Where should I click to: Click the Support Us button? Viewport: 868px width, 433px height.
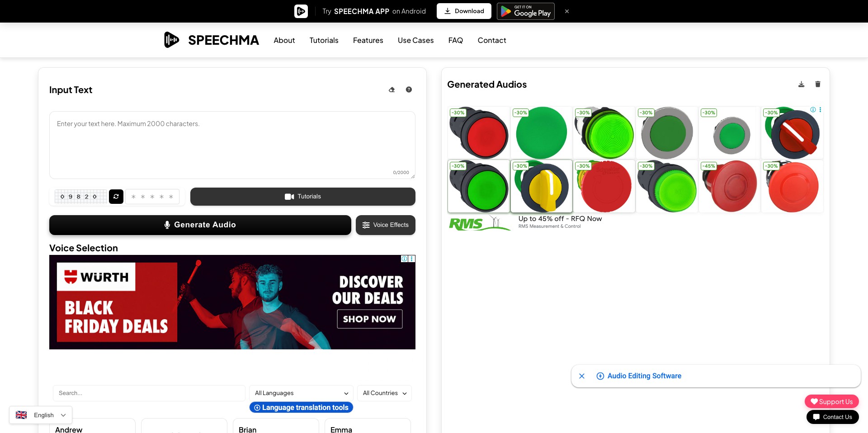tap(831, 401)
